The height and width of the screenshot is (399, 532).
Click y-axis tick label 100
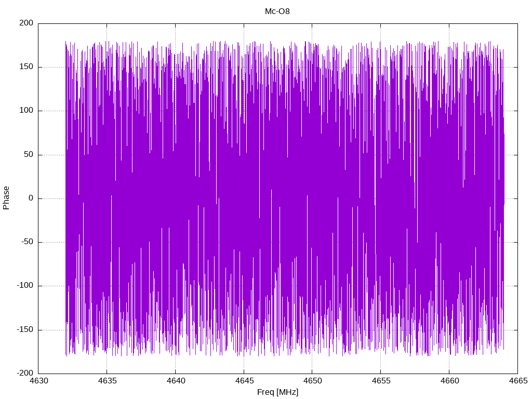point(26,111)
